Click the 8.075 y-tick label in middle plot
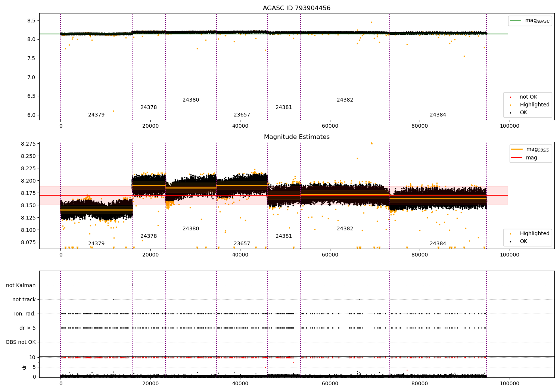Image resolution: width=560 pixels, height=392 pixels. click(28, 243)
